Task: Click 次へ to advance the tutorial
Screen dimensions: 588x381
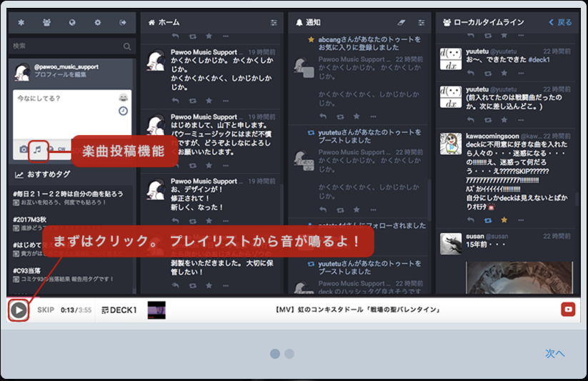Action: [x=554, y=353]
